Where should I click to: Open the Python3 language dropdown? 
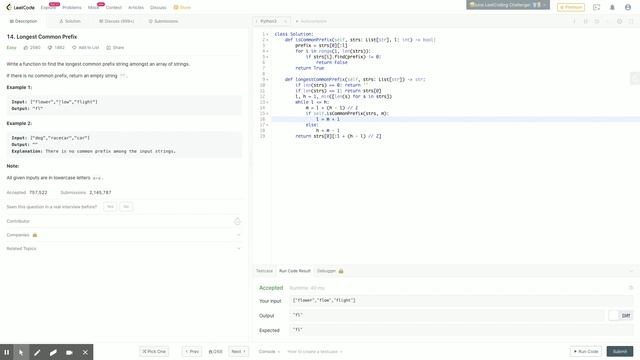tap(272, 21)
